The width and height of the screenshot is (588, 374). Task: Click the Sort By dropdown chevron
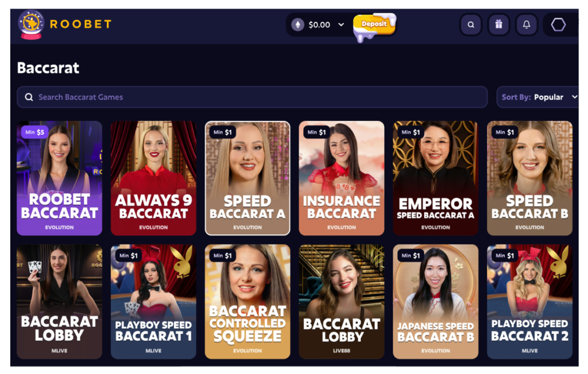pyautogui.click(x=574, y=97)
